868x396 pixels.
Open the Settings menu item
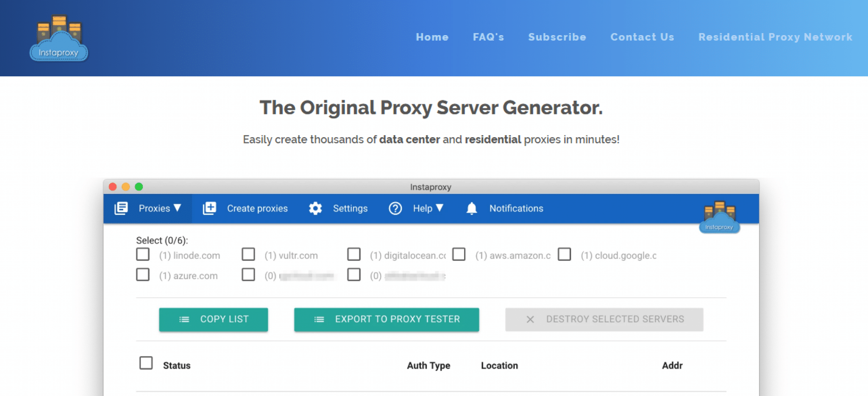click(x=350, y=208)
